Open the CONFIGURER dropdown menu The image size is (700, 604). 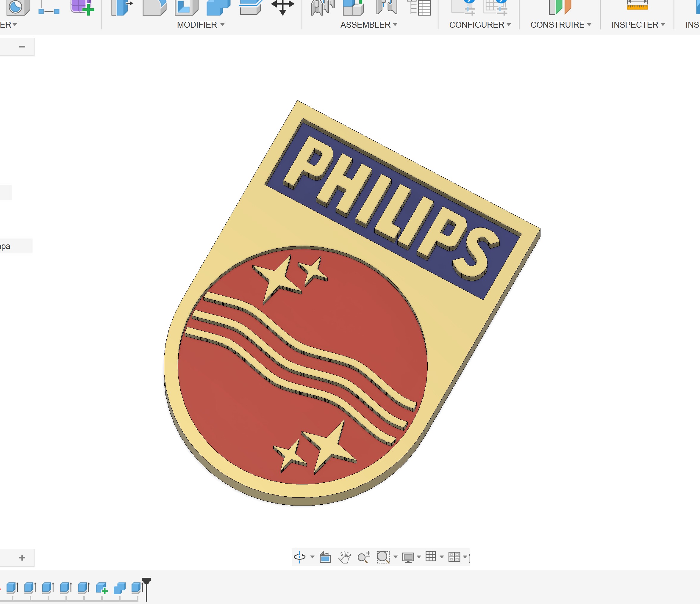480,25
